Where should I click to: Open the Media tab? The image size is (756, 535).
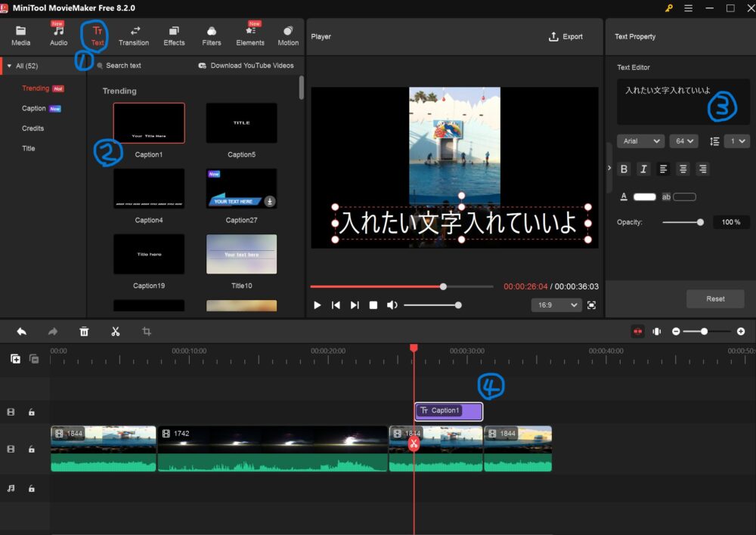(20, 36)
